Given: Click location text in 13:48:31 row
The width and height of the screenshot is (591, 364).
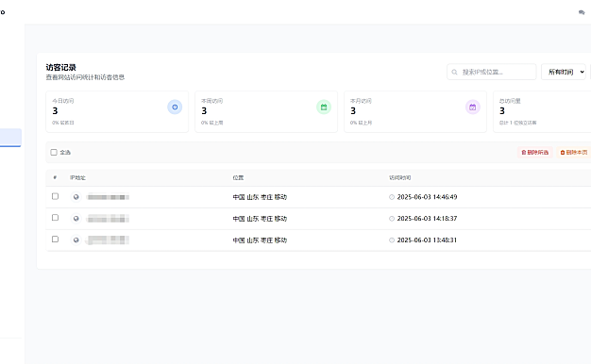Looking at the screenshot, I should pyautogui.click(x=260, y=240).
